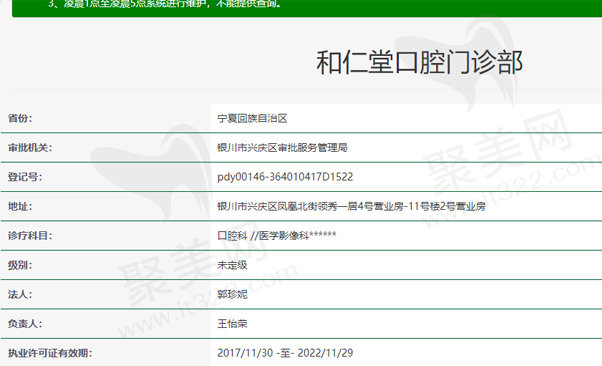Select the value 口腔科 //医学影像科

point(277,235)
